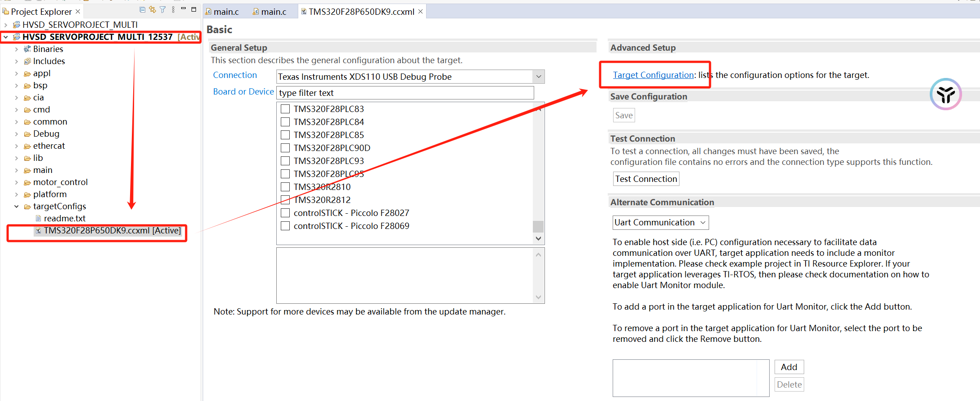
Task: Close the Project Explorer view tab
Action: [x=78, y=11]
